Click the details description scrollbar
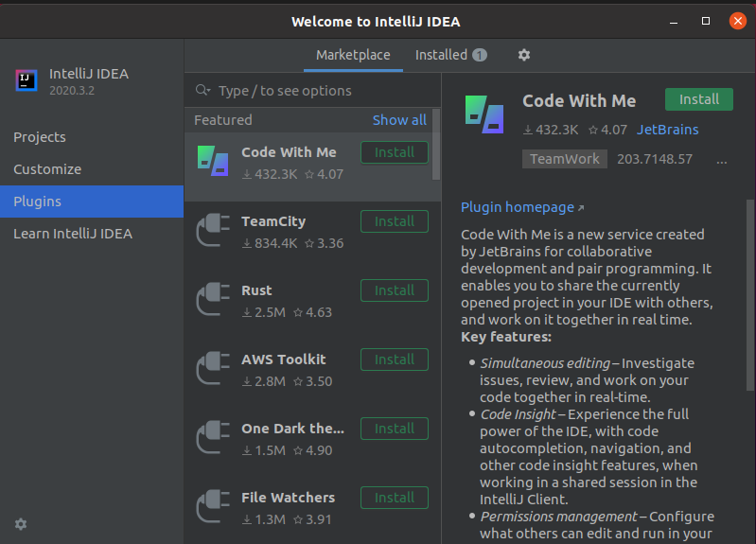The width and height of the screenshot is (756, 544). click(x=750, y=294)
